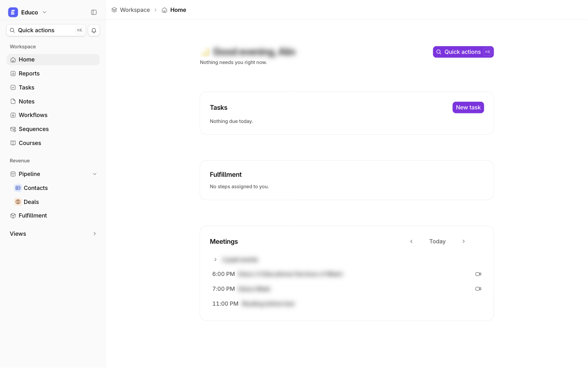Expand the Views section chevron
This screenshot has width=588, height=368.
[x=94, y=234]
